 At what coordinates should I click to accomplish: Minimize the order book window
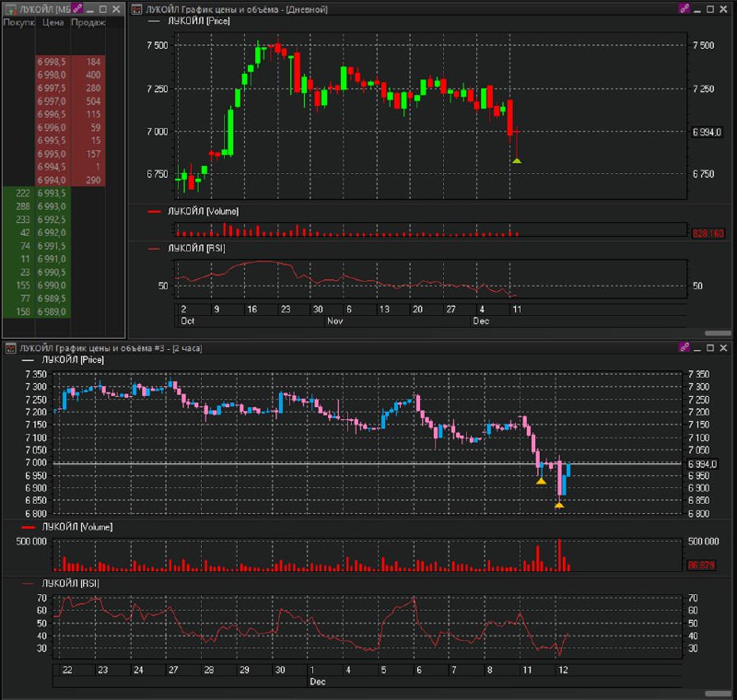coord(90,9)
